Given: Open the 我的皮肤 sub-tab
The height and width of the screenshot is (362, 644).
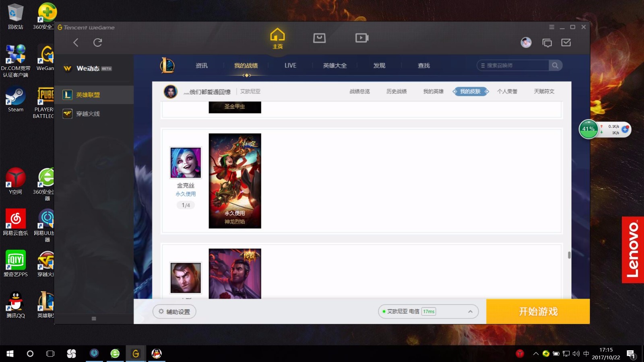Looking at the screenshot, I should click(x=470, y=92).
